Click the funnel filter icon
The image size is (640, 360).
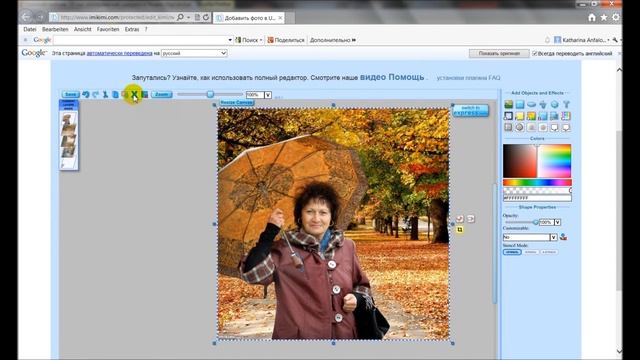566,104
